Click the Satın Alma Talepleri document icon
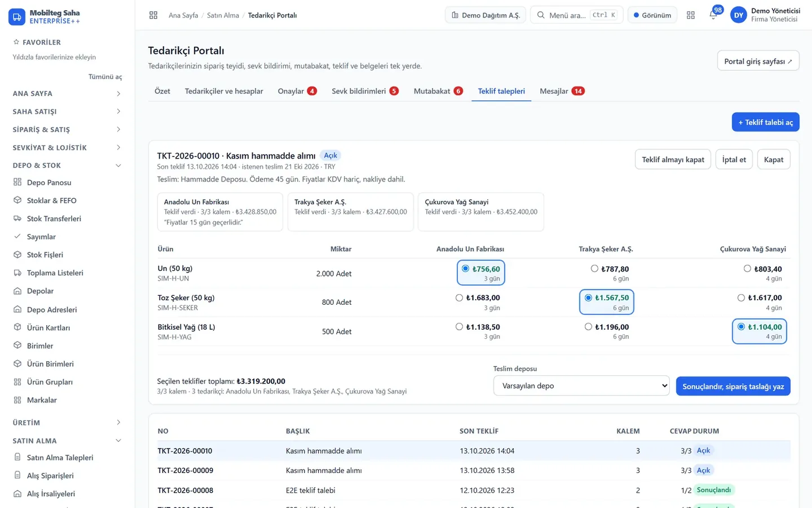Screen dimensions: 812x508 point(17,457)
